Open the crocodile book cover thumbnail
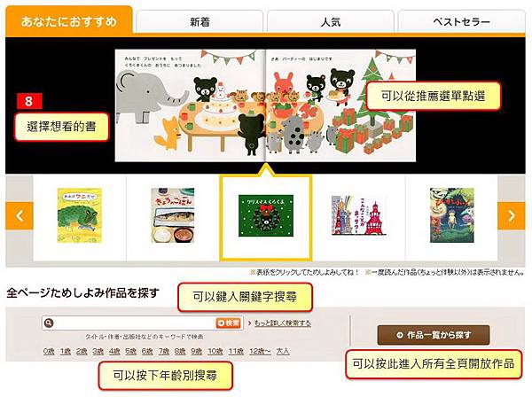This screenshot has height=397, width=532. (x=80, y=215)
